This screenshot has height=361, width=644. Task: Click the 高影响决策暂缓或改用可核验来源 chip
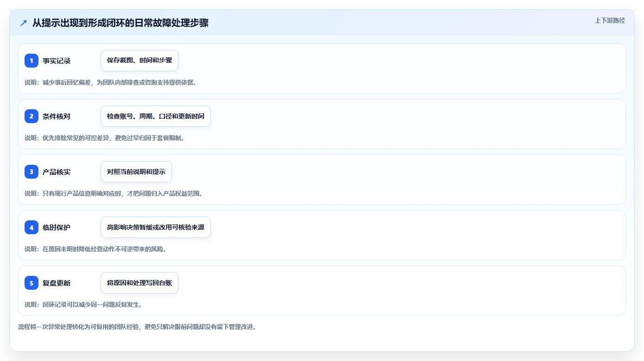pos(156,227)
